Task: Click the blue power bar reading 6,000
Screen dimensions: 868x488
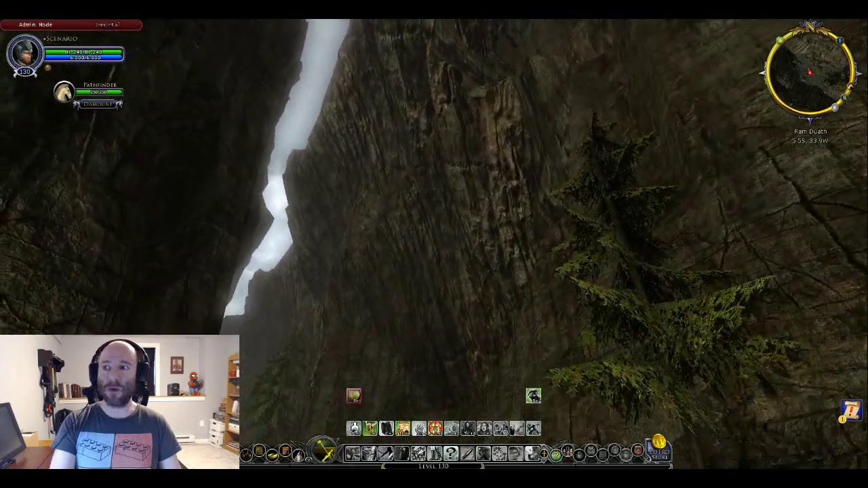Action: (x=83, y=58)
